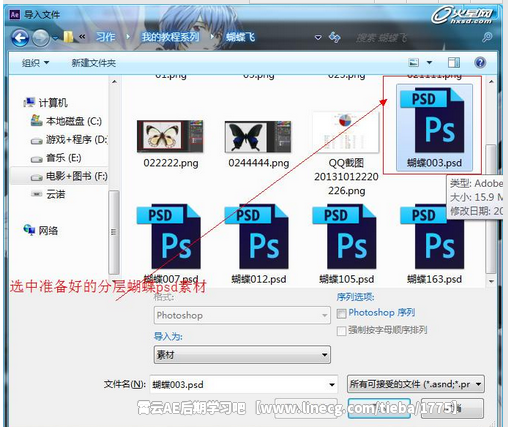
Task: Open the 所有可接受的文件 type filter dropdown
Action: click(416, 384)
